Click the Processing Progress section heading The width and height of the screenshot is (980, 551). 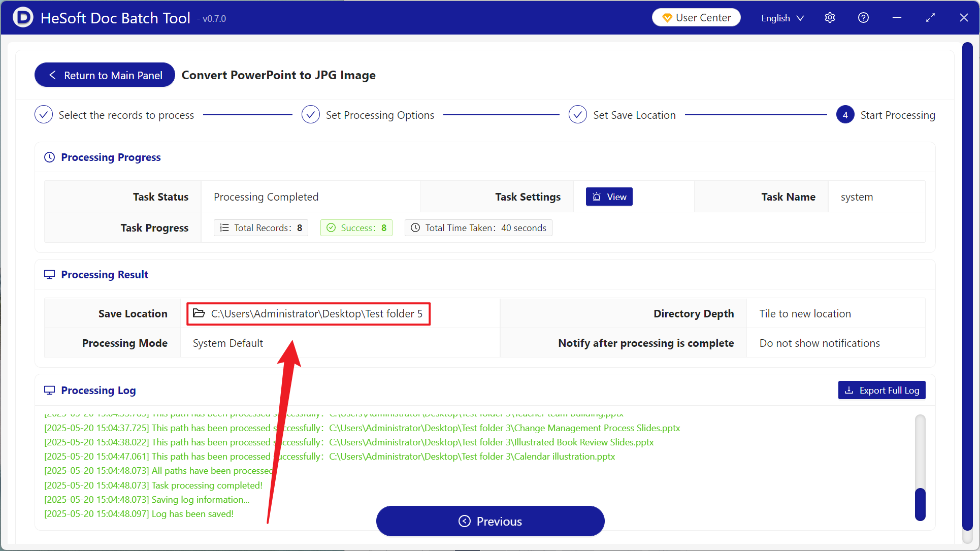[x=111, y=157]
